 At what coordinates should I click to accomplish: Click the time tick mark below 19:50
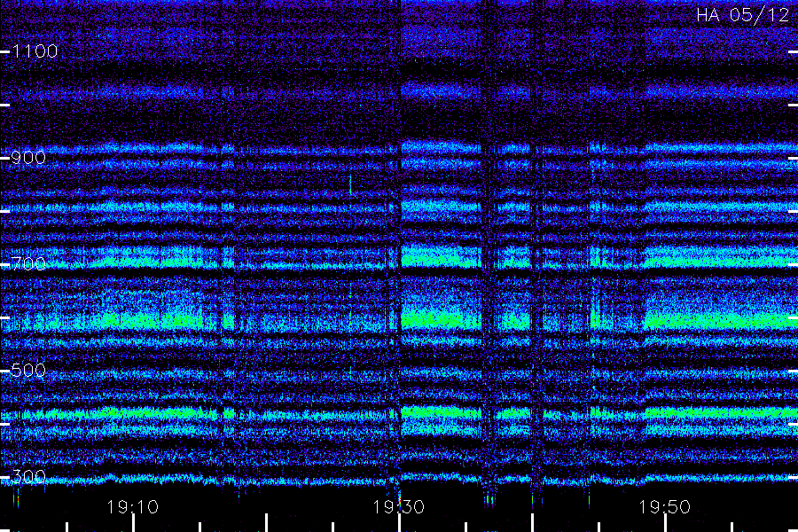click(x=665, y=523)
